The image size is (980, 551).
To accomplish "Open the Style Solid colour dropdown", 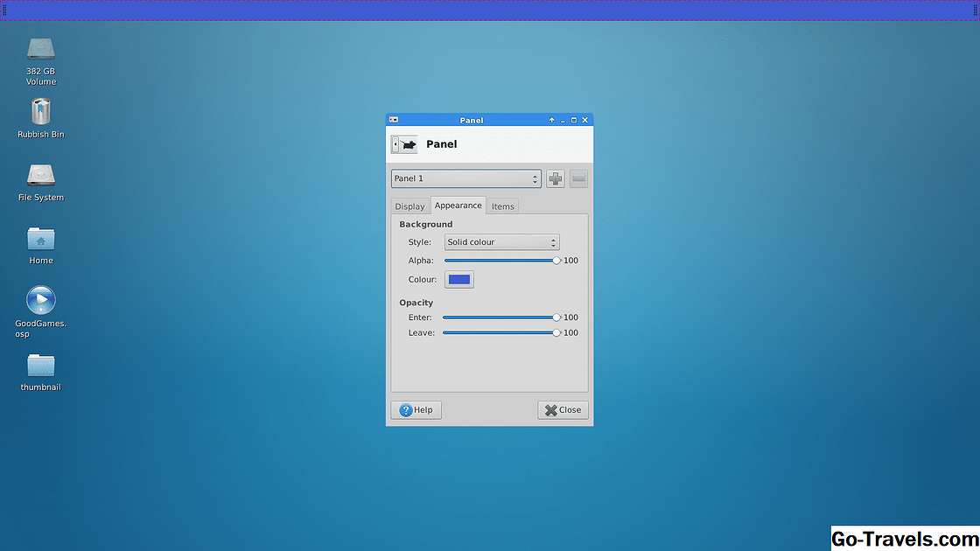I will point(502,242).
